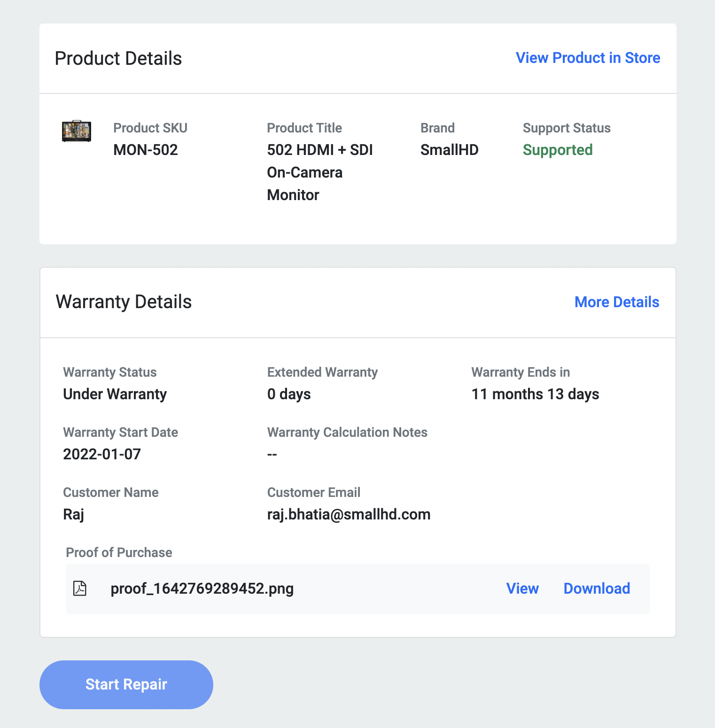The image size is (715, 728).
Task: Click the proof_1642769289452.png filename
Action: 202,589
